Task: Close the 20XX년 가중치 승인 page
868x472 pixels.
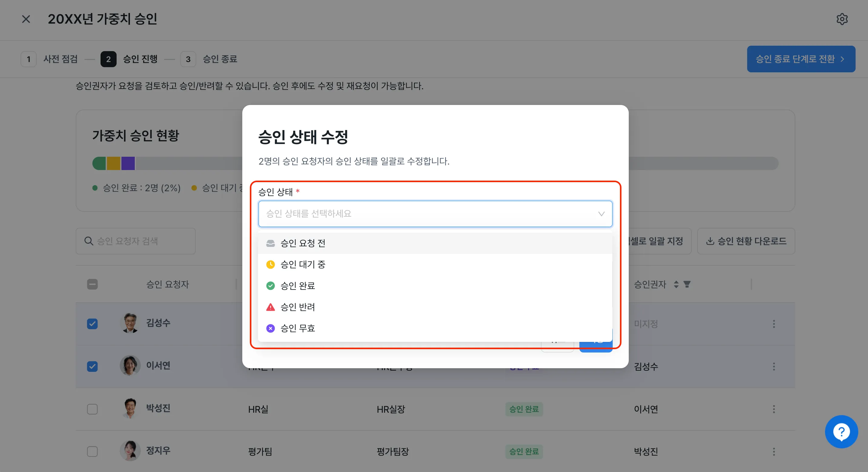Action: click(26, 19)
